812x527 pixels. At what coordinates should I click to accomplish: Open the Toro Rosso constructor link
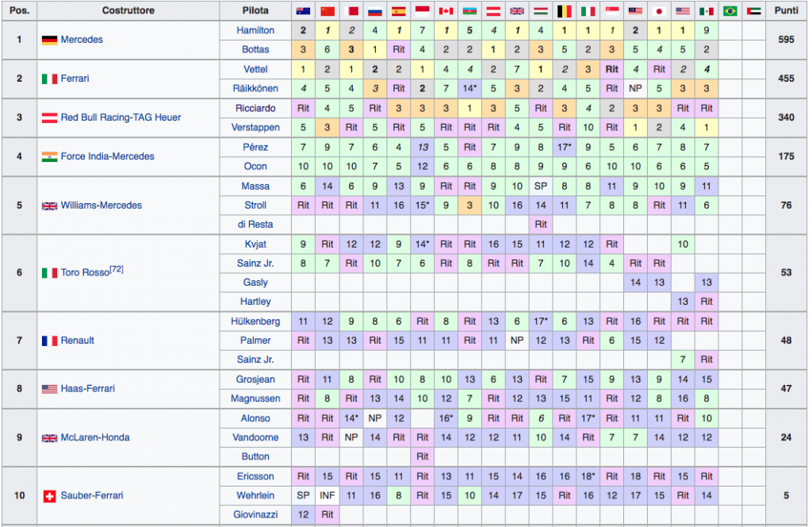tap(85, 272)
